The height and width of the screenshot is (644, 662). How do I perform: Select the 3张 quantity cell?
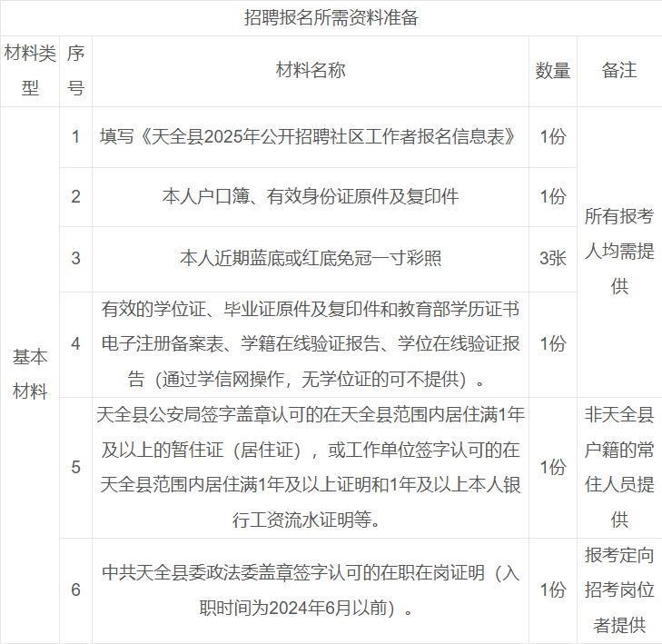coord(552,259)
